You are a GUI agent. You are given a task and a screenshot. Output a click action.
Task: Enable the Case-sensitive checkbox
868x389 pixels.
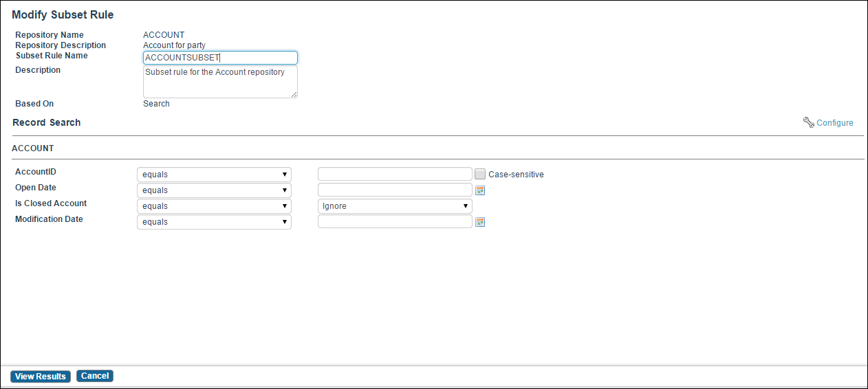[480, 175]
